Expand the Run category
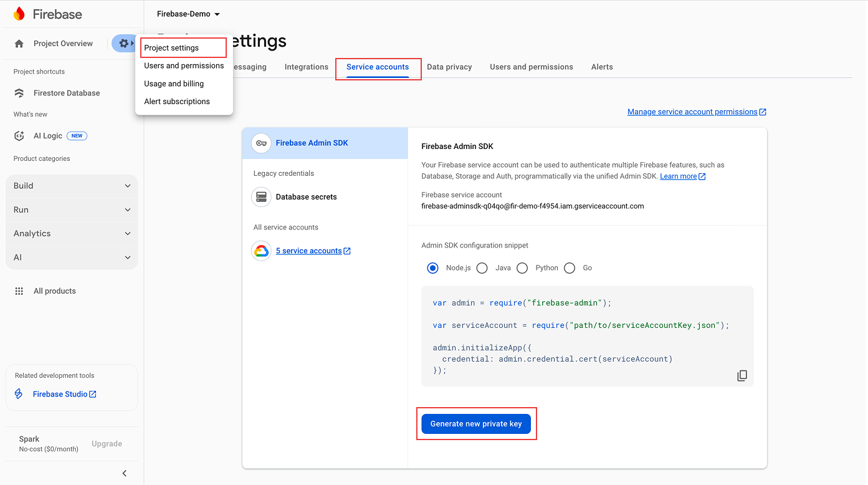Viewport: 868px width, 485px height. [x=72, y=210]
